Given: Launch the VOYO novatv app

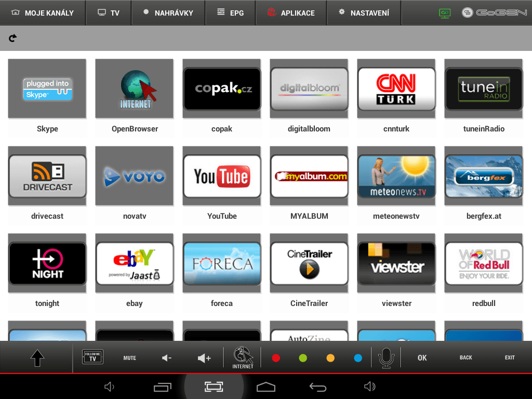Looking at the screenshot, I should pos(135,176).
